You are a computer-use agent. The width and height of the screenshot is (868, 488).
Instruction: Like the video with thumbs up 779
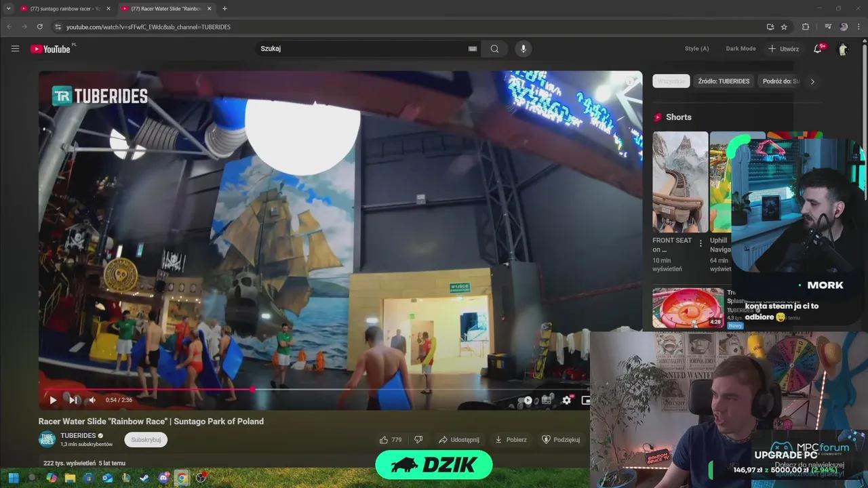(391, 440)
